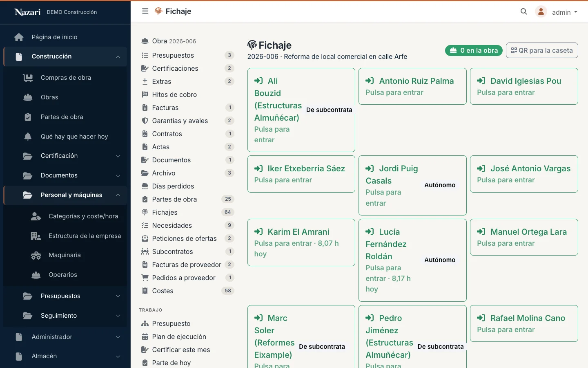Click the tractor icon next to Maquinaria
Screen dimensions: 588x368
click(x=36, y=256)
